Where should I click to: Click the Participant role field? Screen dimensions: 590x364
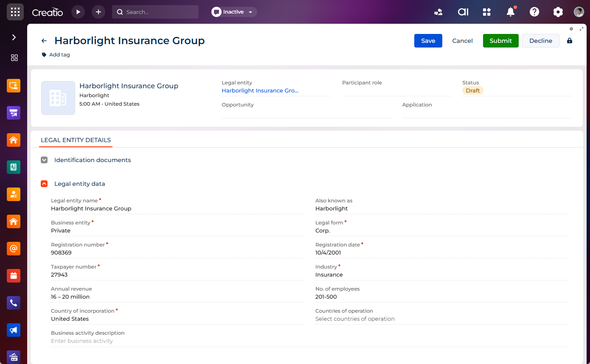pos(396,87)
